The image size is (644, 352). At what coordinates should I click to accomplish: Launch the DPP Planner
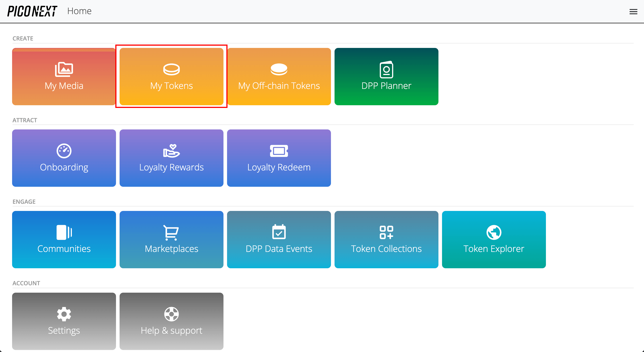386,76
